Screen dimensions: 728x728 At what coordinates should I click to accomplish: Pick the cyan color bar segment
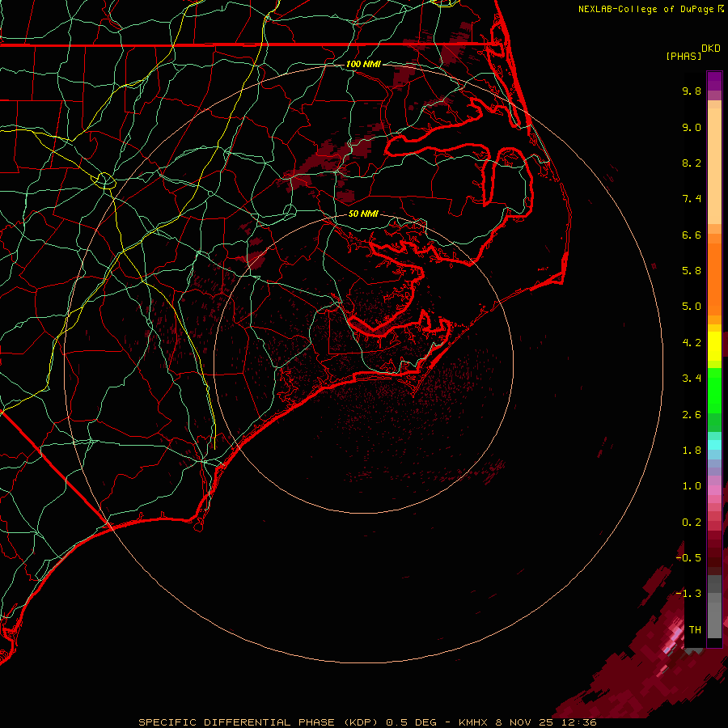714,445
